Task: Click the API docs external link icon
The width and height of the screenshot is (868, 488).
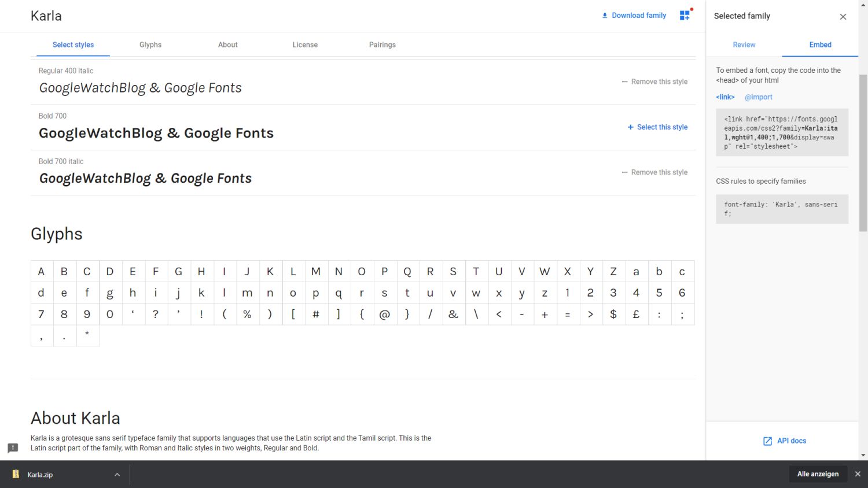Action: pos(767,441)
